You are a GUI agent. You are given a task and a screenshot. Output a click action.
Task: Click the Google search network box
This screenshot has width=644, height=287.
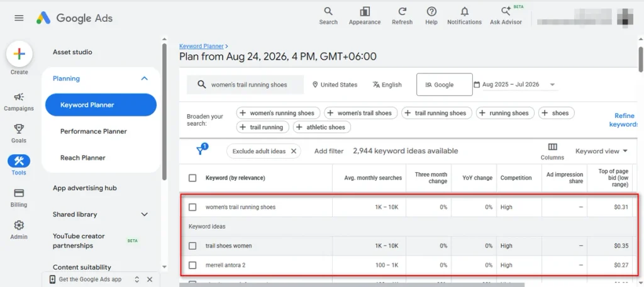445,84
